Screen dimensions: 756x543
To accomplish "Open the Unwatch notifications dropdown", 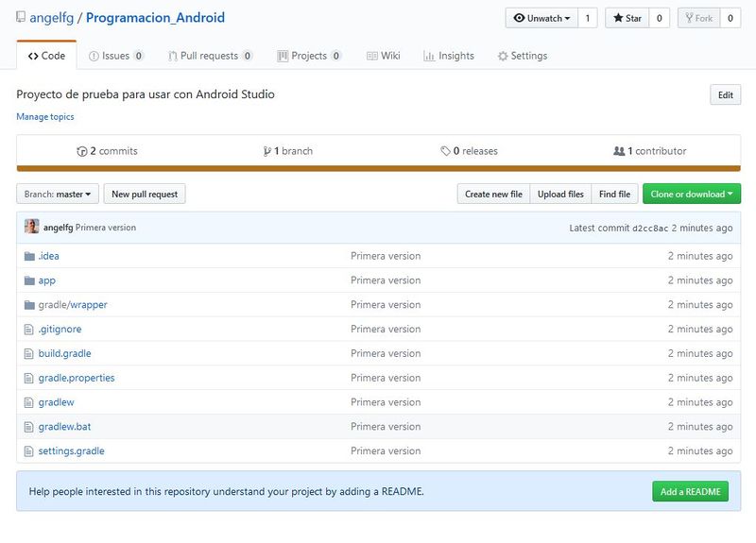I will click(541, 18).
